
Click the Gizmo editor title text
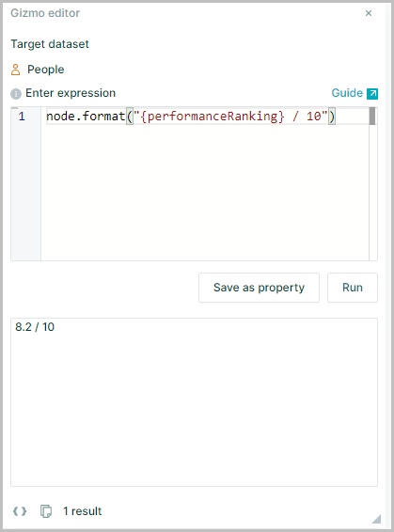[45, 13]
